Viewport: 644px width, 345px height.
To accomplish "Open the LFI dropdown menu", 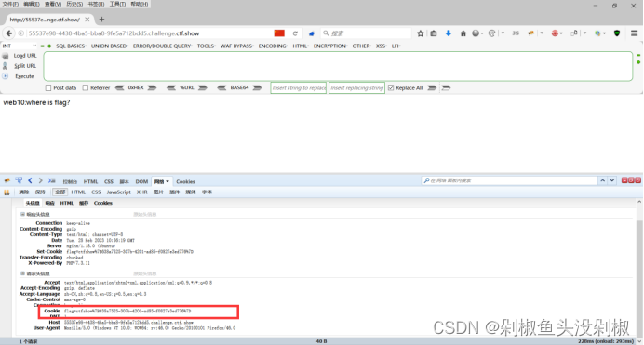I will click(396, 46).
